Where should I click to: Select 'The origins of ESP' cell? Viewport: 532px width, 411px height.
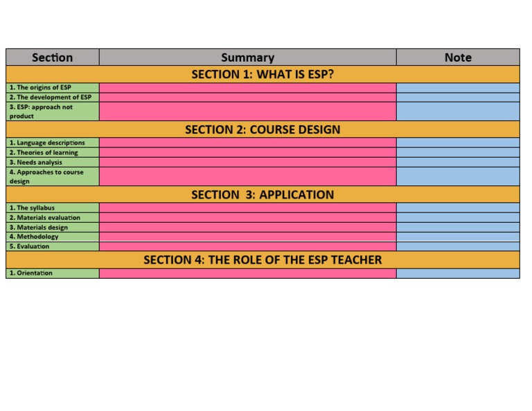pos(53,88)
